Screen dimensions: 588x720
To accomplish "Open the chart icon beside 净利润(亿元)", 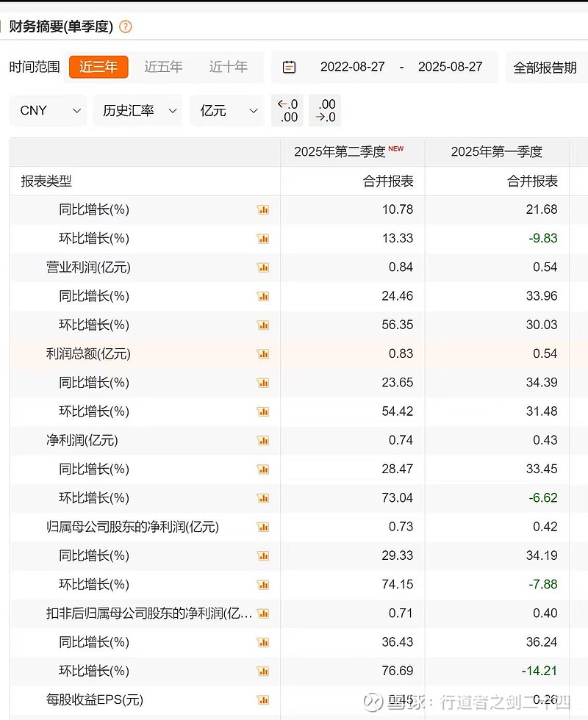I will click(263, 440).
